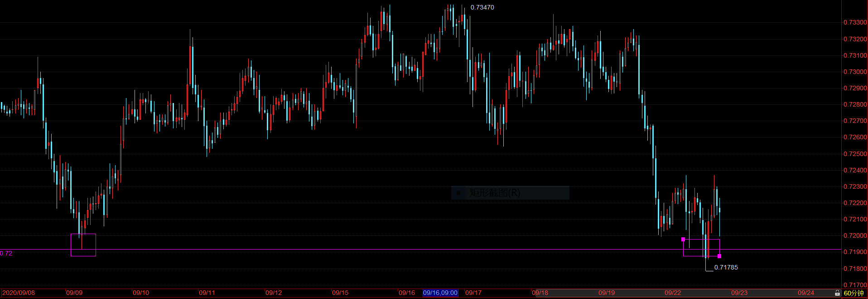
Task: Click the highlighted 09/16,09:00 time marker
Action: point(440,293)
